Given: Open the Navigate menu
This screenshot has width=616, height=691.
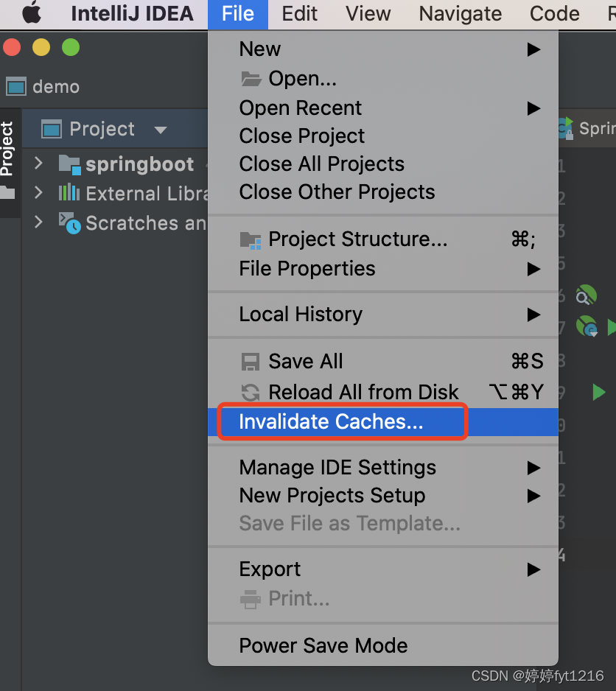Looking at the screenshot, I should click(460, 14).
